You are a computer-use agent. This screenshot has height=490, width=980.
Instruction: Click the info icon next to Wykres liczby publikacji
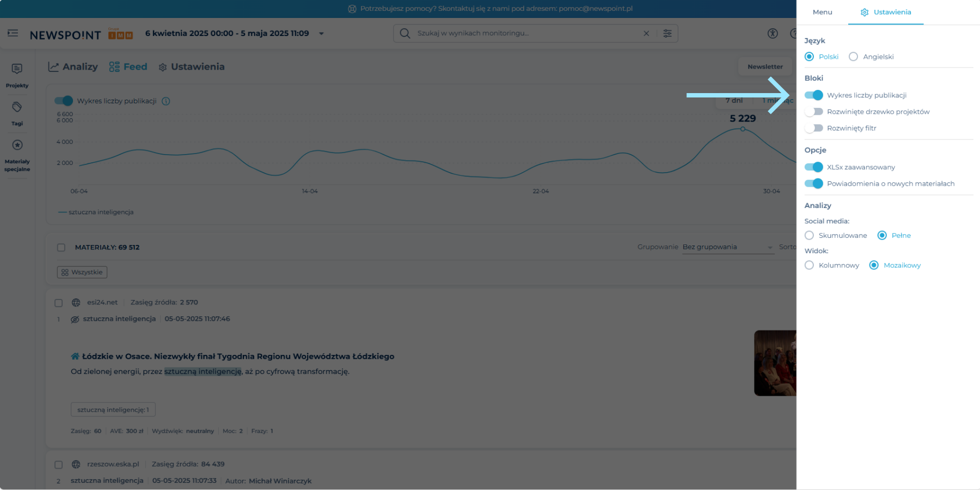[166, 101]
